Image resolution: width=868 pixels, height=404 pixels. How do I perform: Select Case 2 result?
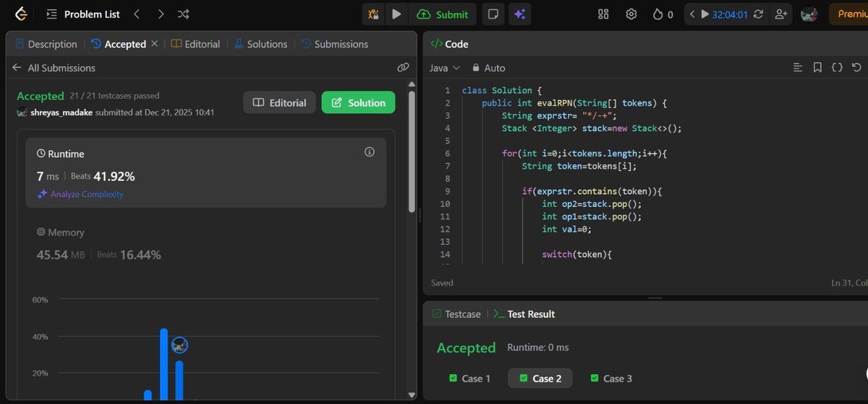pos(540,378)
